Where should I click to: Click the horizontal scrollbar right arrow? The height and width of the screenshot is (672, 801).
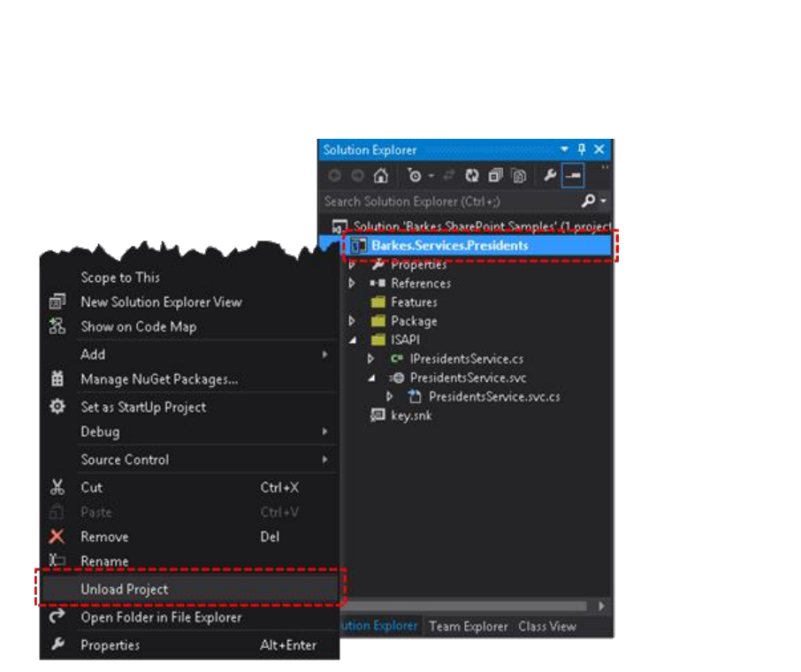602,606
